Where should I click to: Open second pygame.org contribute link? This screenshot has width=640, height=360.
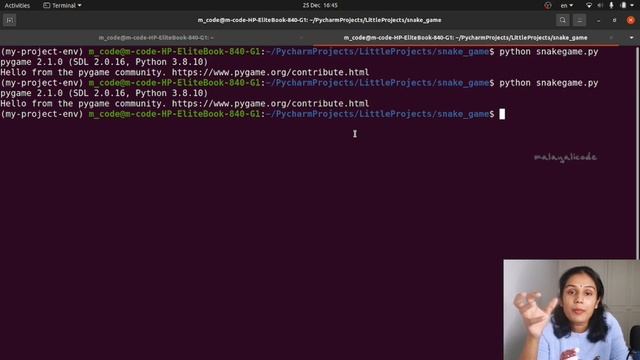point(270,104)
